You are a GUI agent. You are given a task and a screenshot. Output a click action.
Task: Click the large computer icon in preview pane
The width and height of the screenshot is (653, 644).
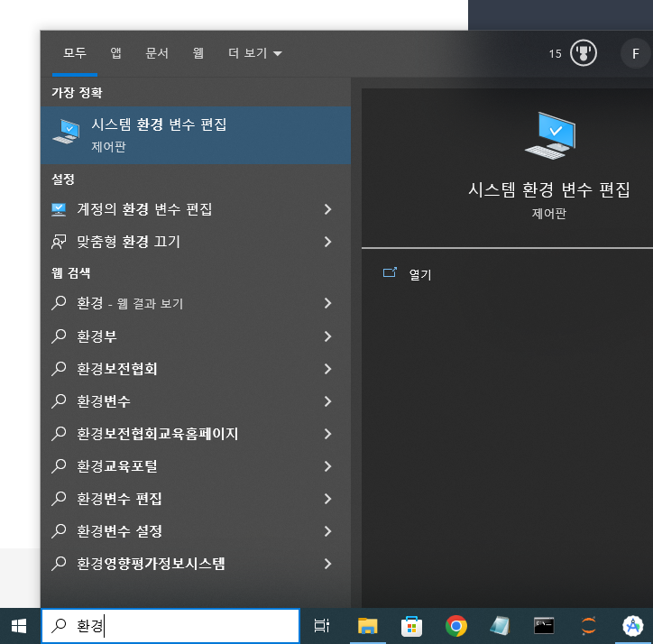[550, 136]
